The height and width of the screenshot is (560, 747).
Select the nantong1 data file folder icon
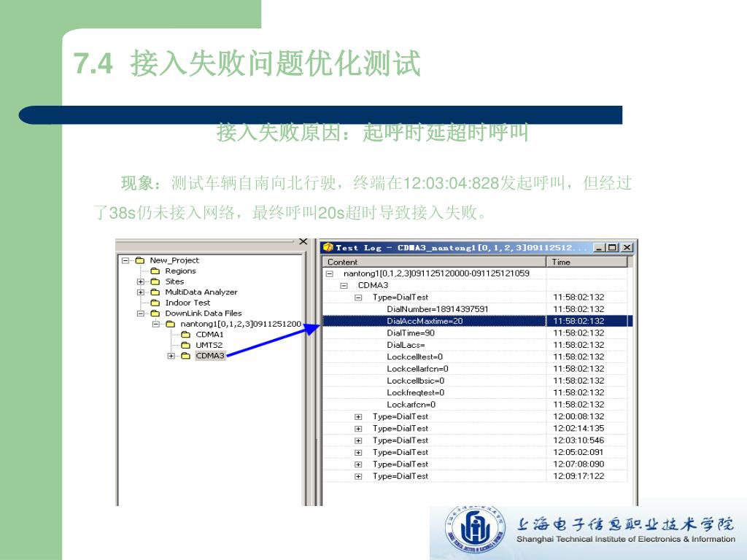pyautogui.click(x=170, y=324)
